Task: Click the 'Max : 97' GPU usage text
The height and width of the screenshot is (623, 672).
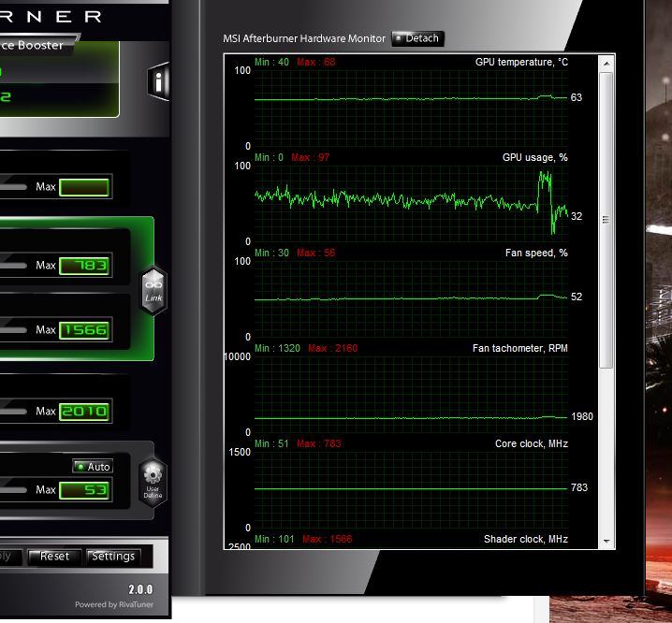Action: 311,158
